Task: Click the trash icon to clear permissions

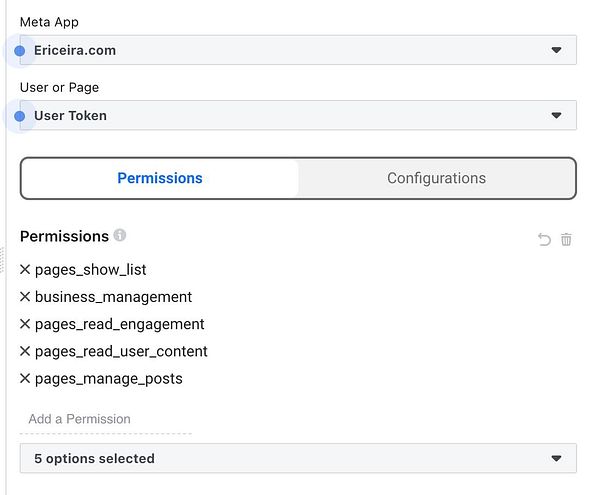Action: (566, 239)
